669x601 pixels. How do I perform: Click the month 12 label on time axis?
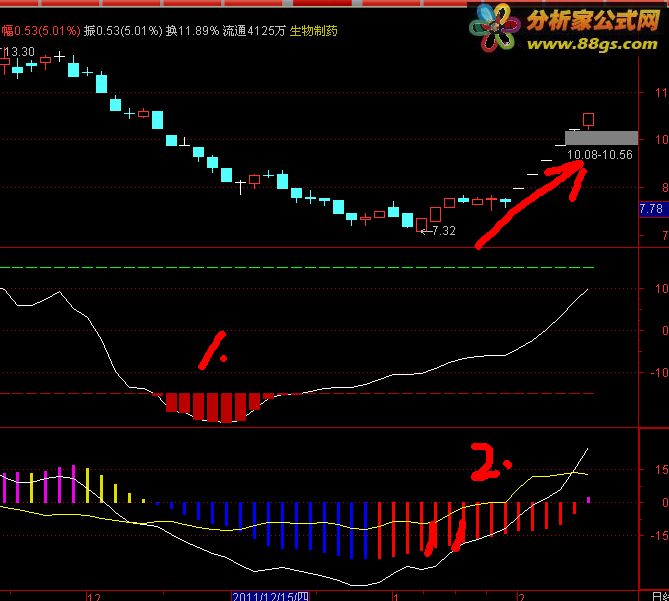point(94,596)
